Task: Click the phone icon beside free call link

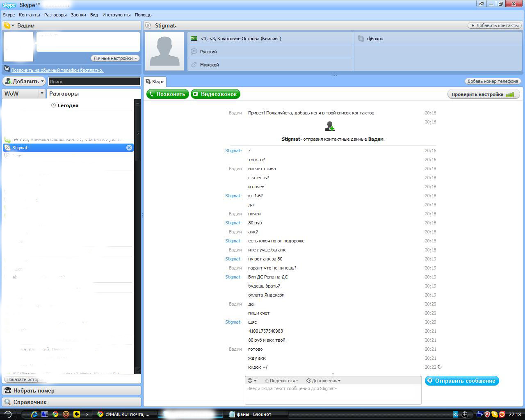Action: 7,69
